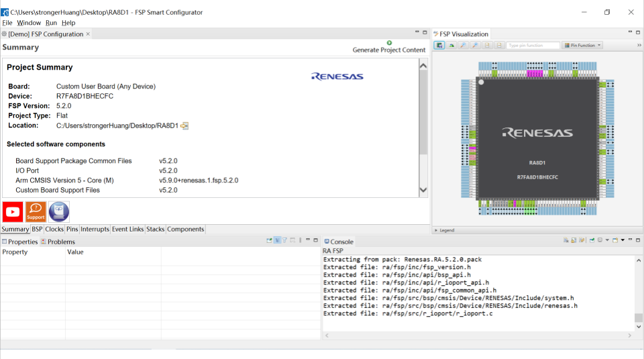This screenshot has height=359, width=644.
Task: Switch to the Problems tab
Action: pos(58,242)
